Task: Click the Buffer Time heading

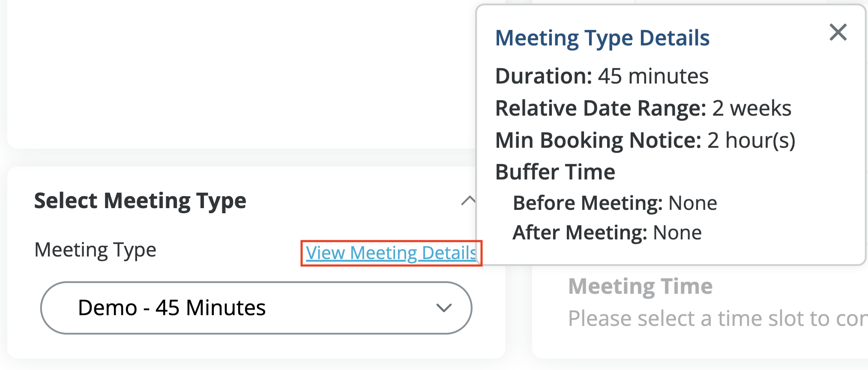Action: click(555, 172)
